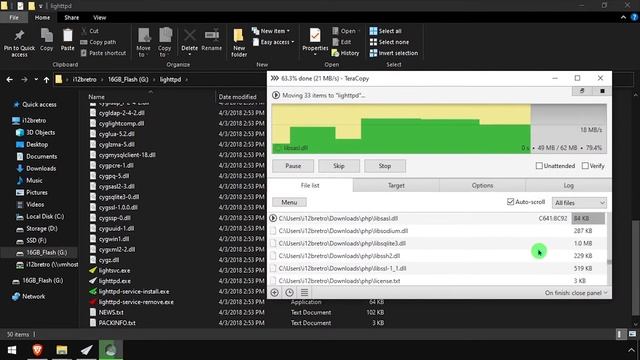Click Paste shortcut in ribbon
Image resolution: width=640 pixels, height=360 pixels.
pyautogui.click(x=103, y=53)
